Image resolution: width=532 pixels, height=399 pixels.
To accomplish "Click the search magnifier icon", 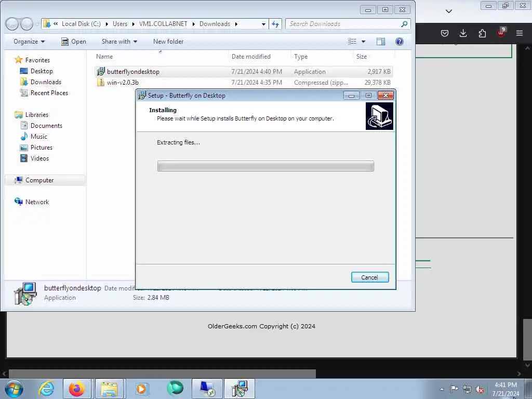I will (404, 24).
